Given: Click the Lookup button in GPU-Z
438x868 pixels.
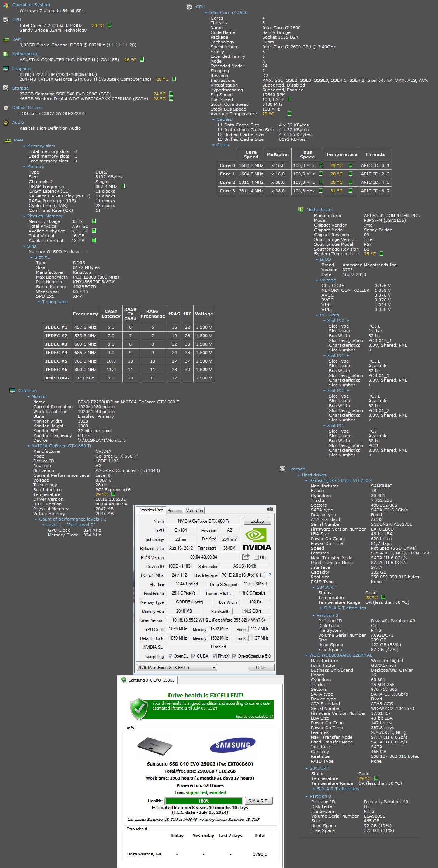Looking at the screenshot, I should 257,521.
